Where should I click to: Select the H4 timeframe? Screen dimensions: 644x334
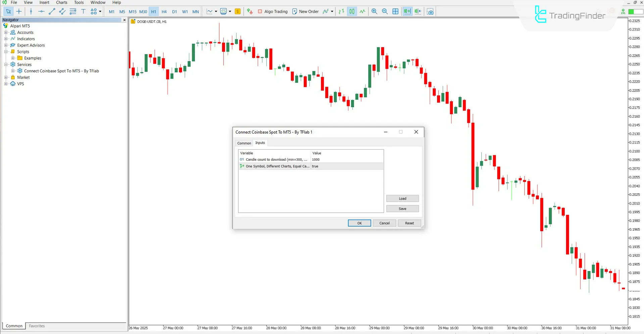coord(164,11)
